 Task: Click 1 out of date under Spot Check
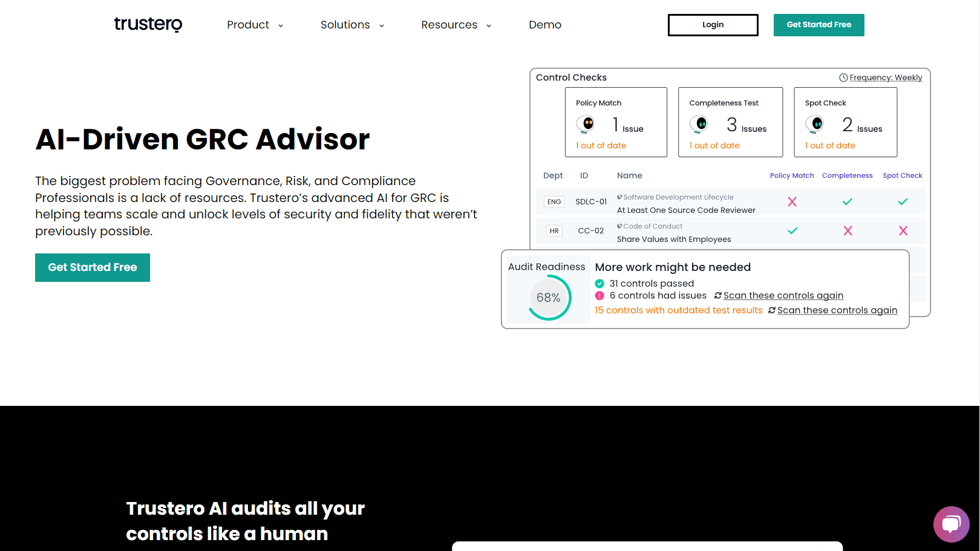(x=830, y=146)
